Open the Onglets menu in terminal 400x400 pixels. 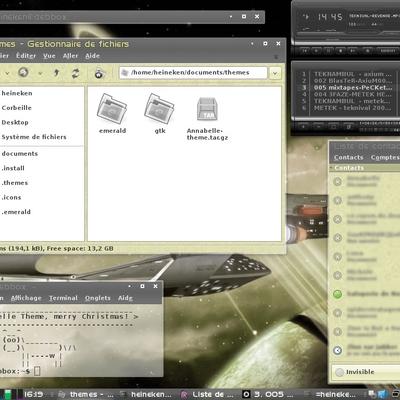coord(98,298)
